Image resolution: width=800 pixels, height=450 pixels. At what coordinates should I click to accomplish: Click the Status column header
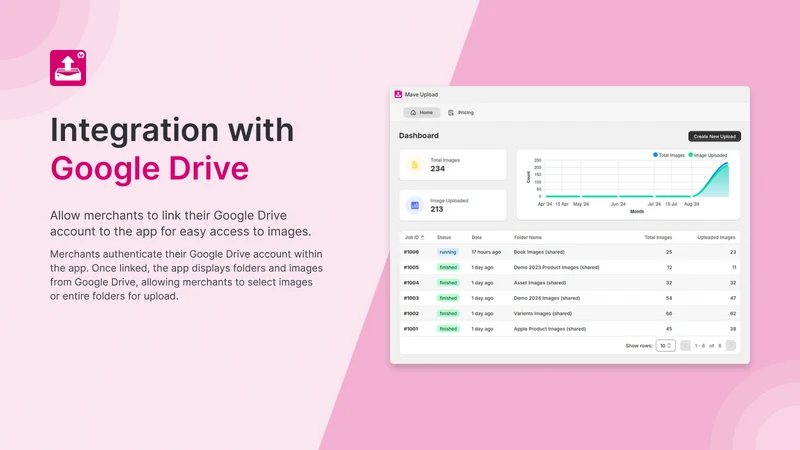444,237
